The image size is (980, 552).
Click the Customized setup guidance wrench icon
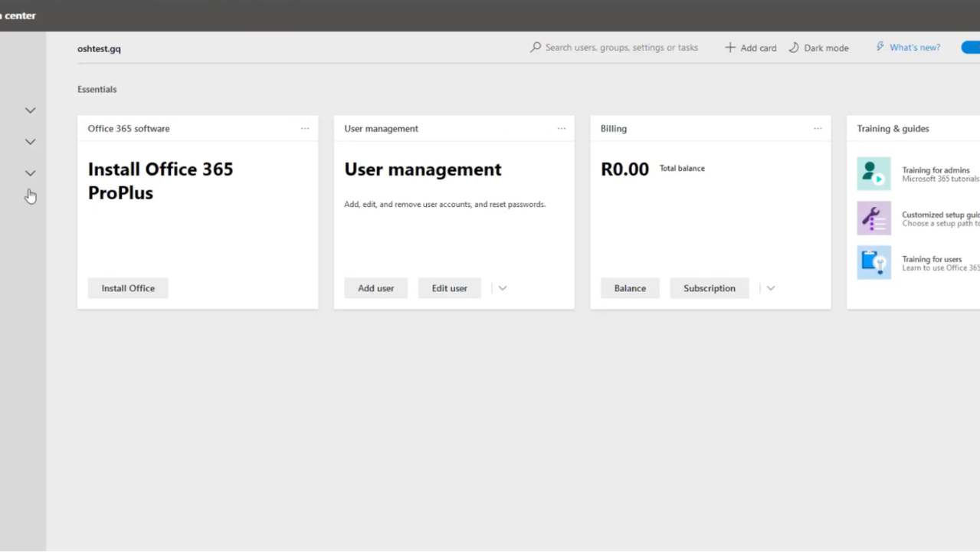(874, 219)
